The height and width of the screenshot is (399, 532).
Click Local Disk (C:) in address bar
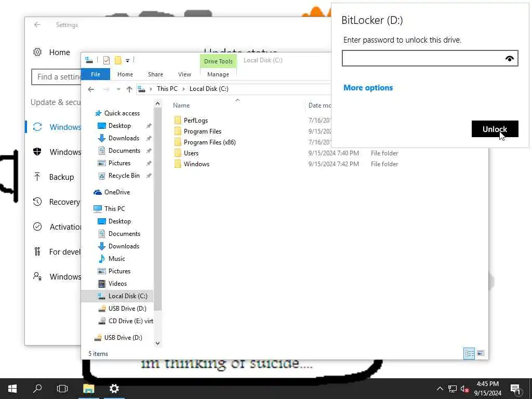pyautogui.click(x=209, y=89)
